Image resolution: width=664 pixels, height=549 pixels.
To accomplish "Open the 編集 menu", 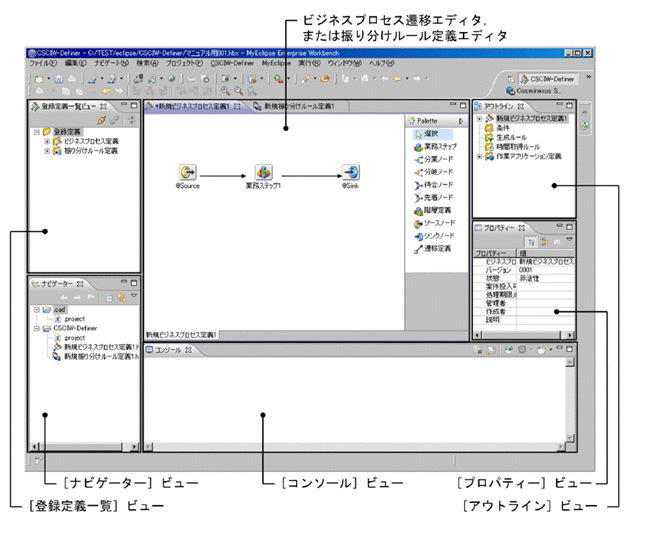I will click(75, 63).
